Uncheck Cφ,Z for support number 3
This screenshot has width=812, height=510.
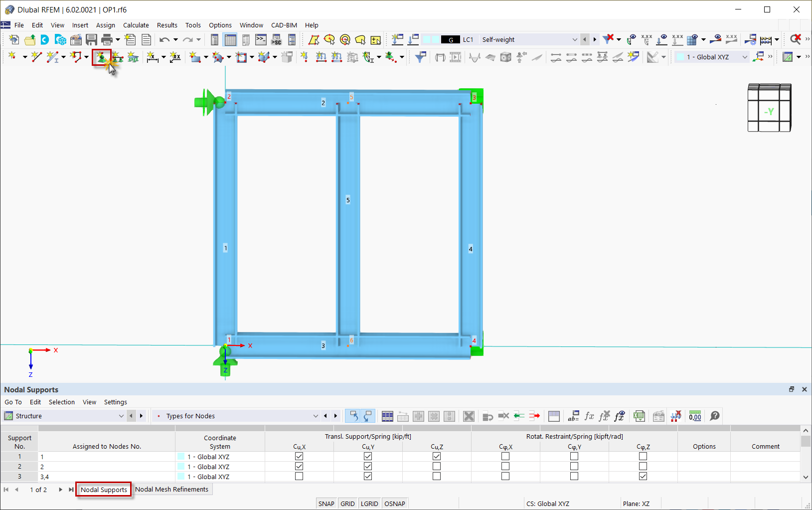click(643, 476)
